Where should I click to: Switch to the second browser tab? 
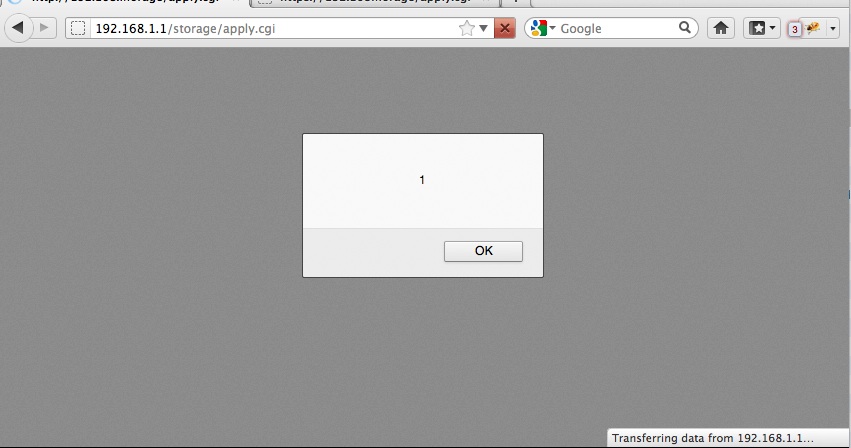click(x=374, y=2)
